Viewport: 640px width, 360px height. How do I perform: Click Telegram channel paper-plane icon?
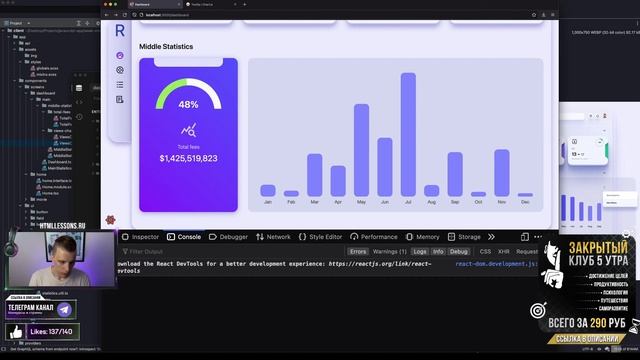[64, 310]
